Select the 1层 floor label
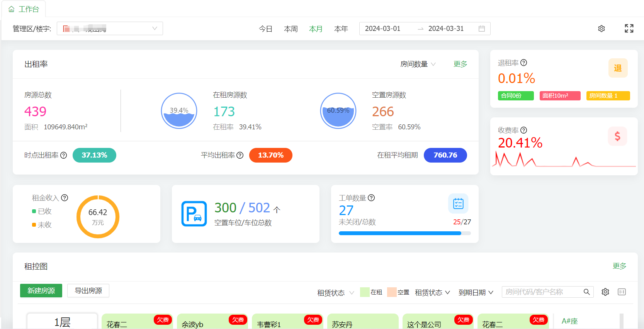This screenshot has height=329, width=644. [62, 322]
